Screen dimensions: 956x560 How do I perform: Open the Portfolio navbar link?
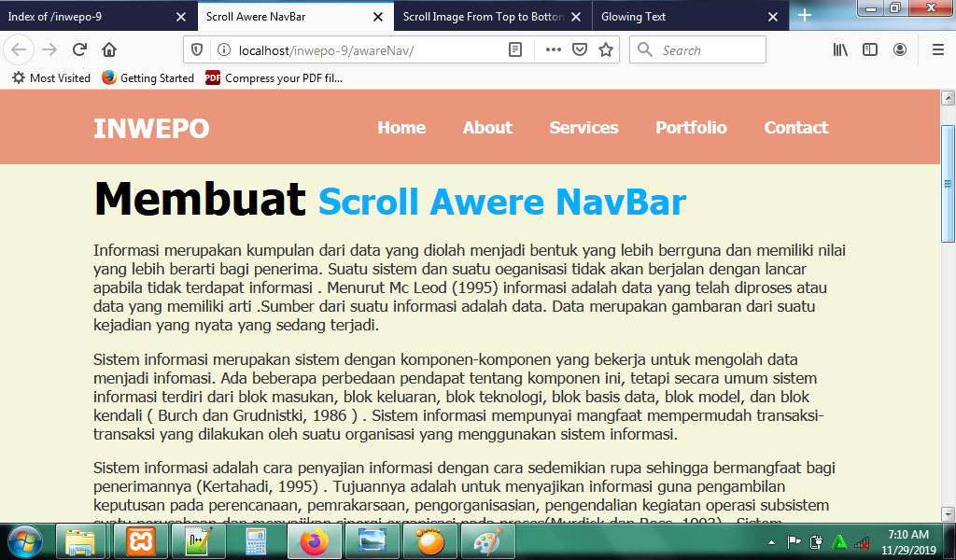click(691, 127)
